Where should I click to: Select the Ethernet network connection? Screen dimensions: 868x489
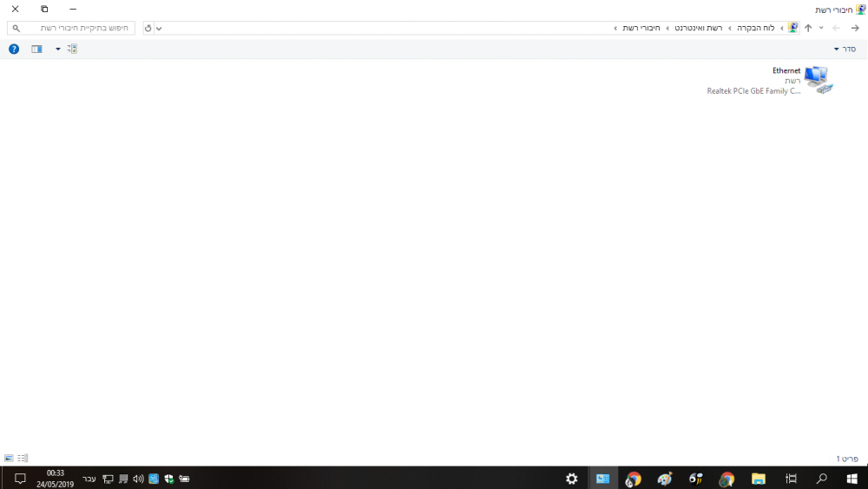tap(771, 81)
